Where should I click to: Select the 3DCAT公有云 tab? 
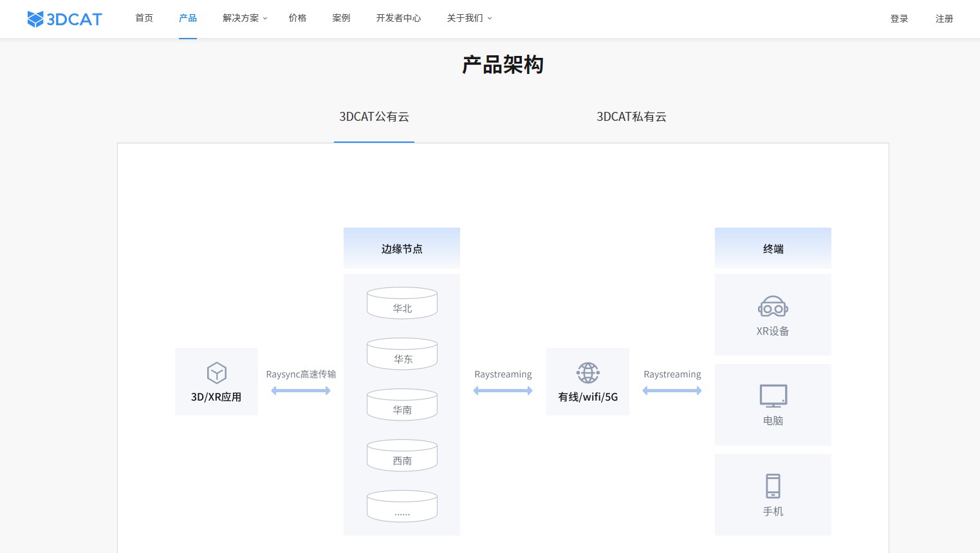click(374, 117)
